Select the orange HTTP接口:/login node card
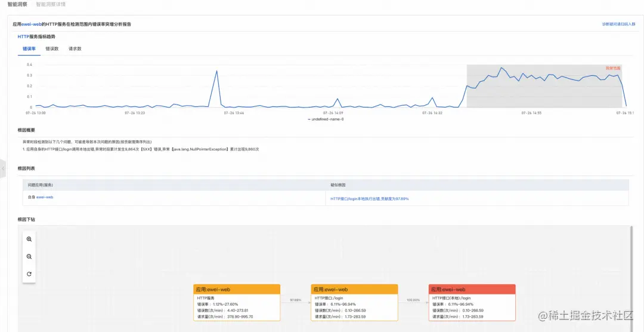644x332 pixels. [354, 302]
